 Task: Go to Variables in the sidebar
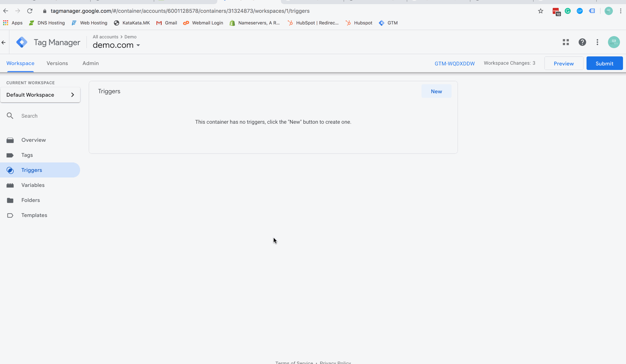tap(33, 185)
